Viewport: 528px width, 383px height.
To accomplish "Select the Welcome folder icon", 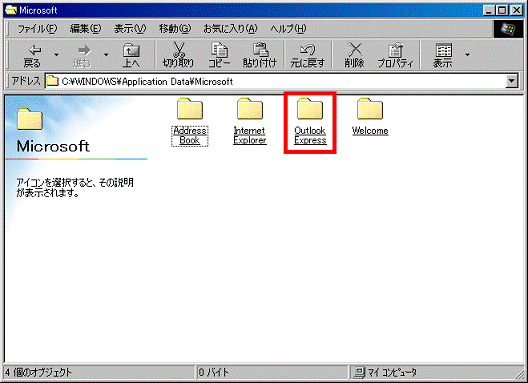I will tap(370, 108).
